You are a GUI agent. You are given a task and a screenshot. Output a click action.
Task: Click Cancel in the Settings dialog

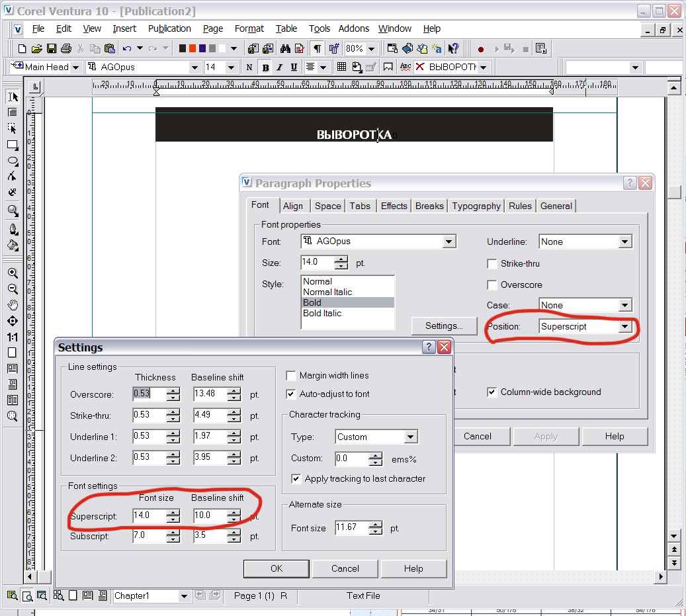(345, 568)
